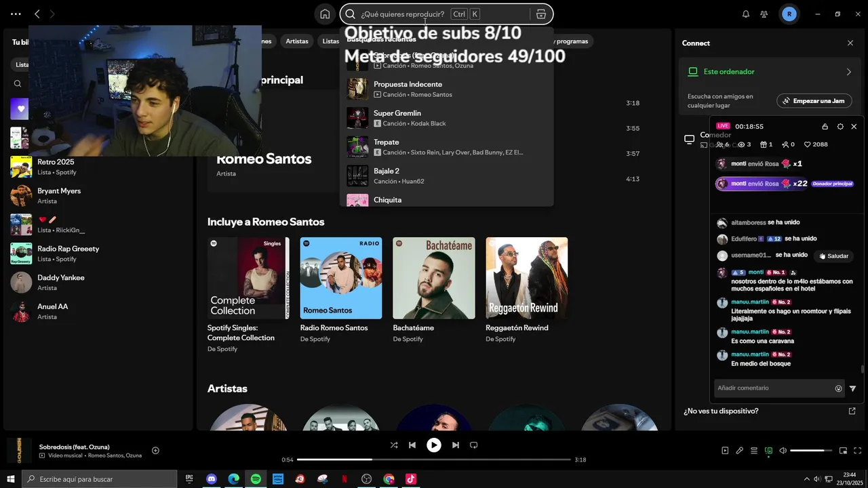Add Sobredosis to Liked Songs
This screenshot has width=868, height=488.
[155, 450]
